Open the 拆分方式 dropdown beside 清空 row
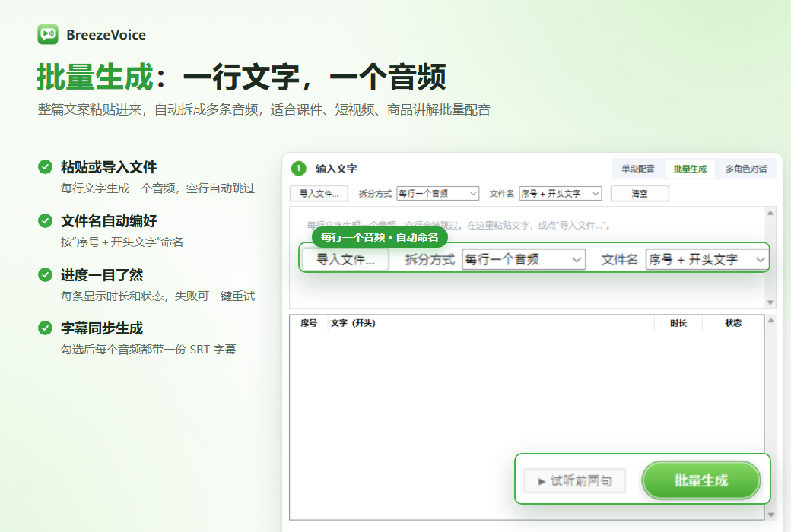The image size is (791, 532). click(x=437, y=194)
